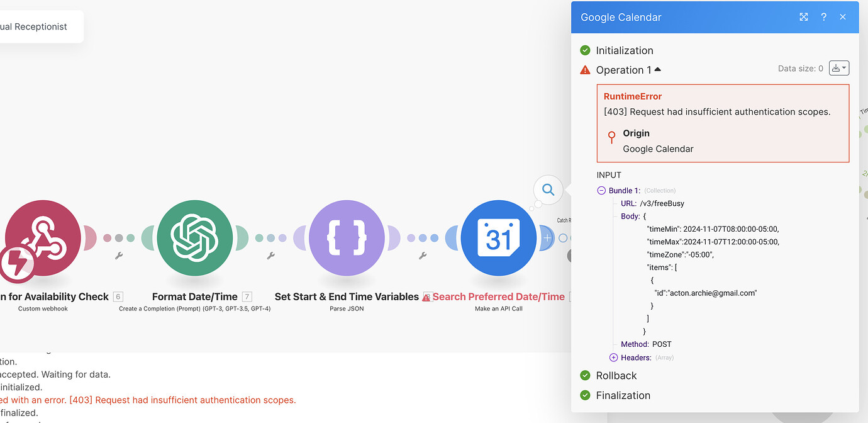Open the OpenAI Format Date/Time module
Screen dimensions: 868x423
[195, 239]
